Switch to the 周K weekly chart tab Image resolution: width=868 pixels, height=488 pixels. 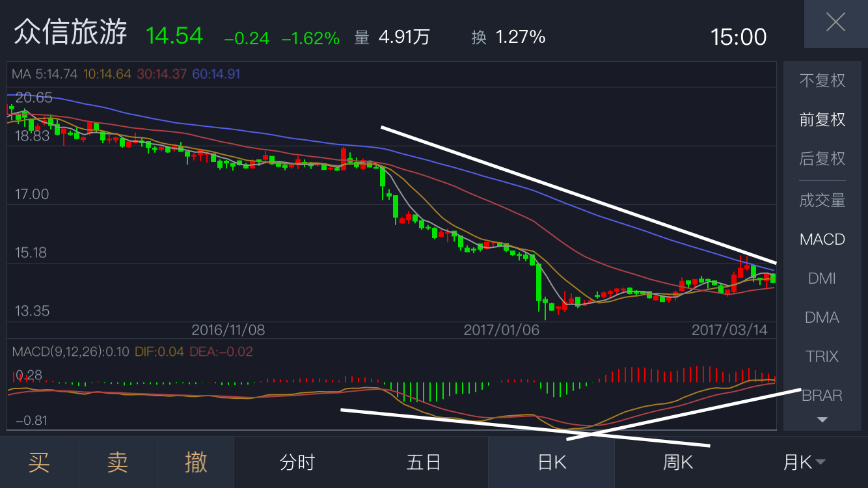click(678, 463)
